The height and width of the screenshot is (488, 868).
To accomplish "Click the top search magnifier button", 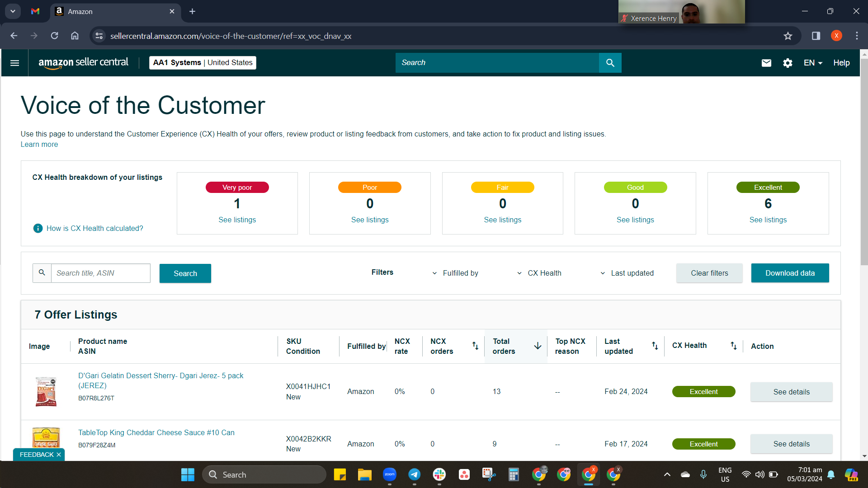I will click(x=610, y=63).
